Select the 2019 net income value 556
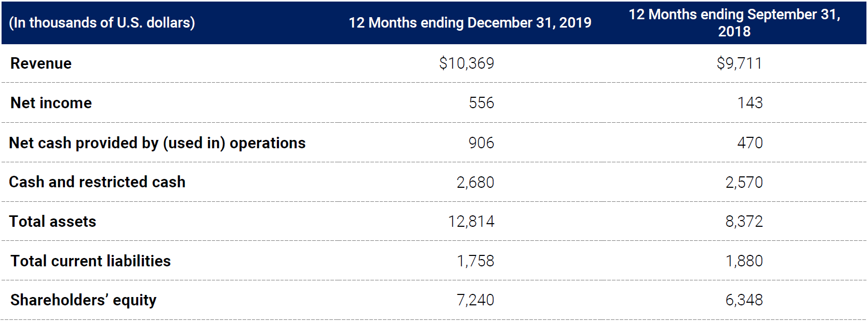Viewport: 868px width, 322px height. 481,103
